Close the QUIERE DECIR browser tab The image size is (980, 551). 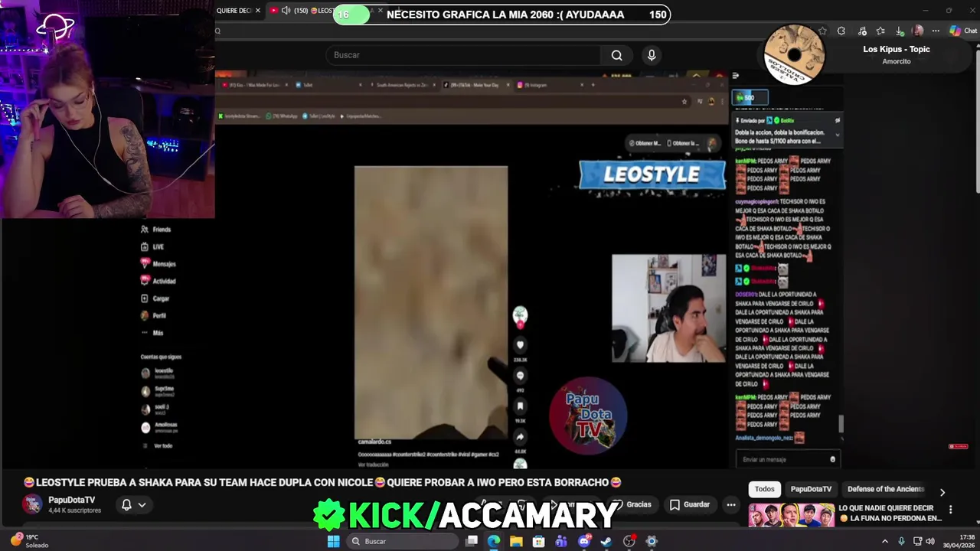[258, 11]
